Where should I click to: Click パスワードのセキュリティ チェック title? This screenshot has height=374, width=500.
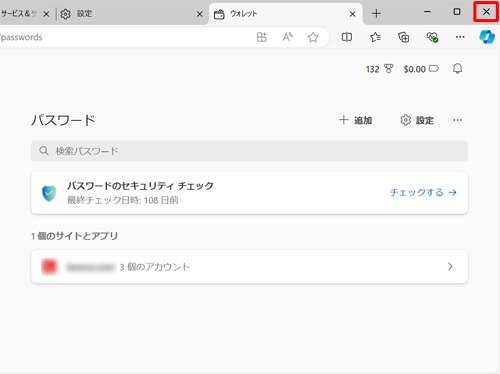[x=140, y=186]
